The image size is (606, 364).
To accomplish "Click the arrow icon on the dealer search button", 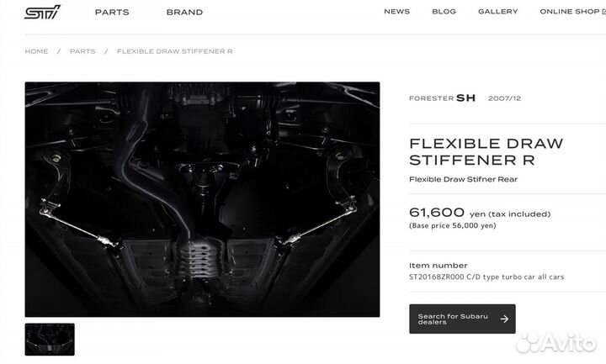I will point(504,319).
